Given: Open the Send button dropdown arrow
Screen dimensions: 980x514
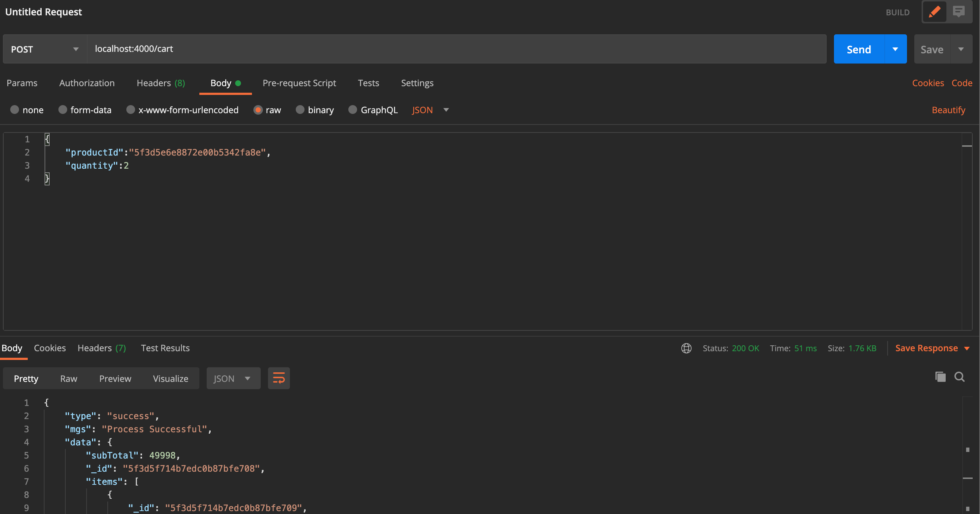Looking at the screenshot, I should pos(895,49).
